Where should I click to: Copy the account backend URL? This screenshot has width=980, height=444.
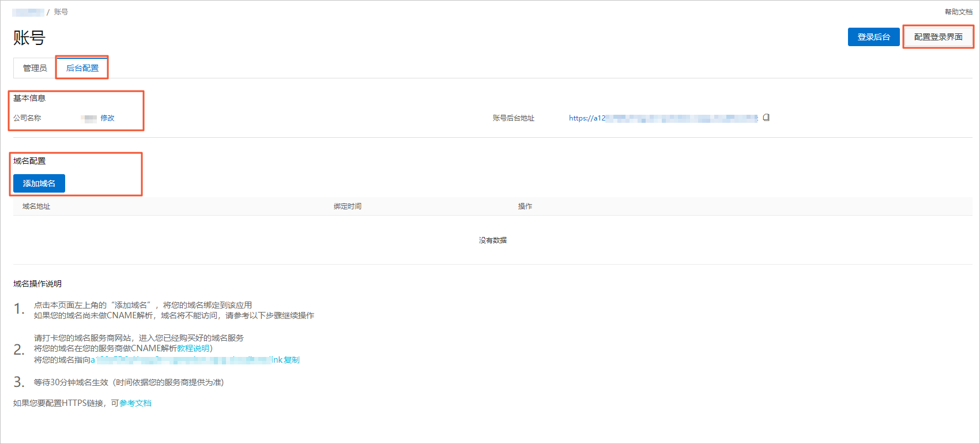click(766, 118)
